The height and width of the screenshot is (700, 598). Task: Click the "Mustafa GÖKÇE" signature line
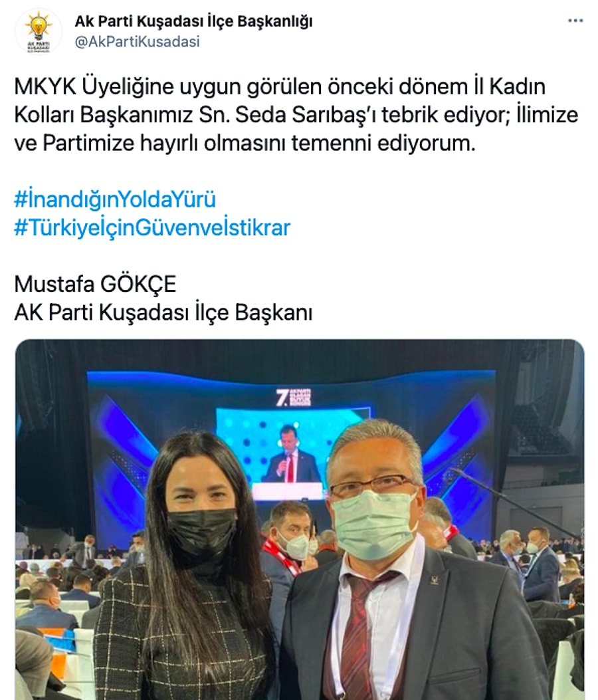(96, 284)
